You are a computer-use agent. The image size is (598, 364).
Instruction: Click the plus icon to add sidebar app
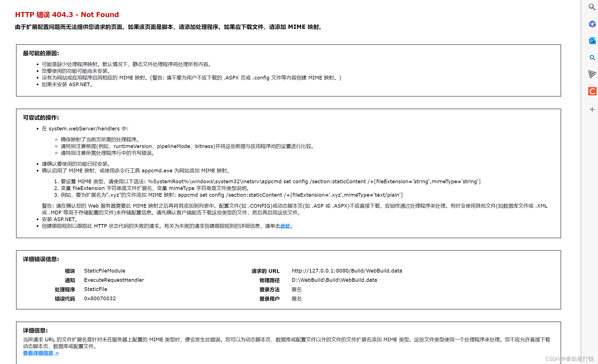tap(592, 109)
